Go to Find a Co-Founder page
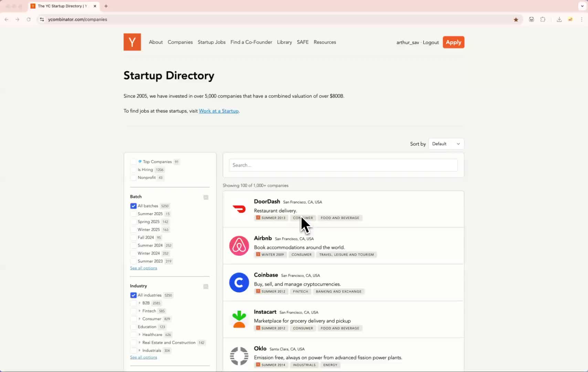This screenshot has width=588, height=372. pyautogui.click(x=251, y=42)
